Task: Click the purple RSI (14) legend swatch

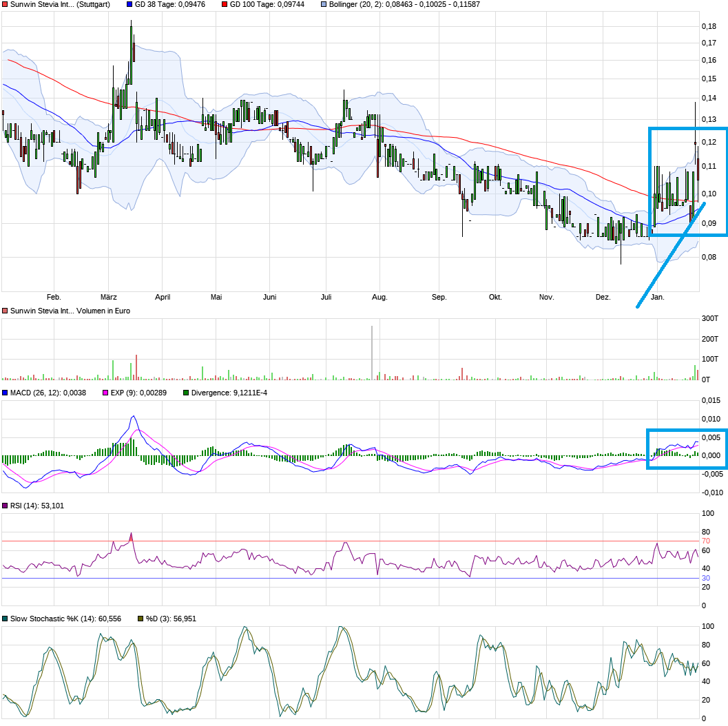Action: (5, 506)
